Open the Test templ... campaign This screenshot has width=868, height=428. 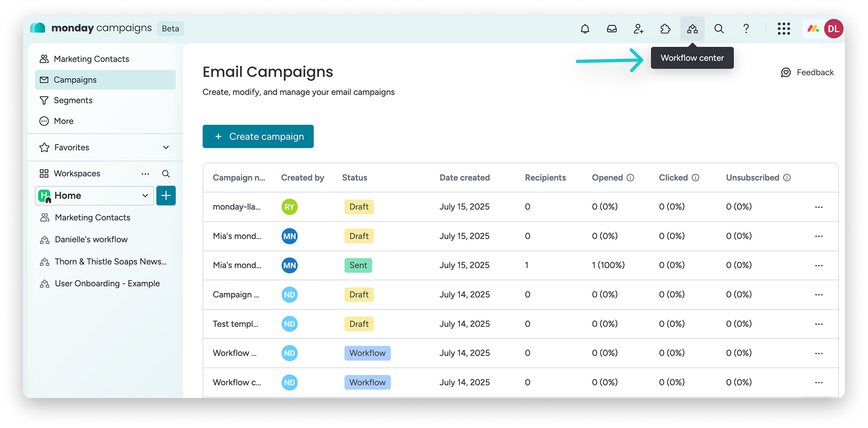click(x=235, y=324)
